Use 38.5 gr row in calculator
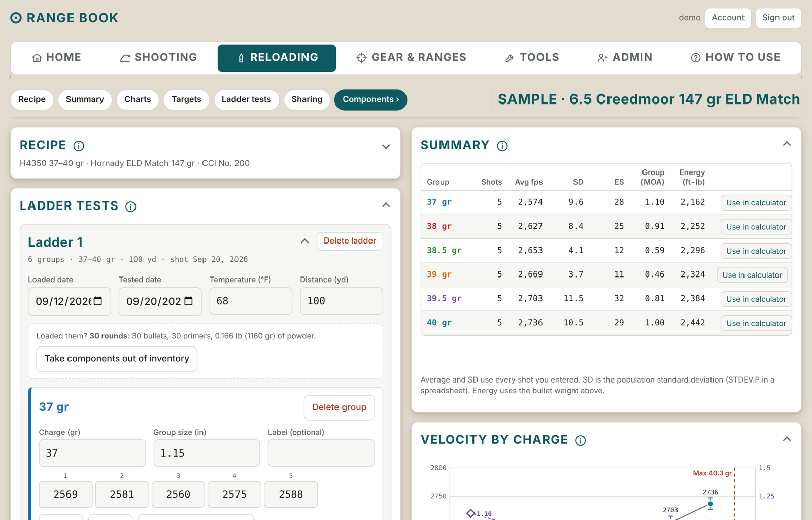Screen dimensions: 812x520 (x=756, y=251)
